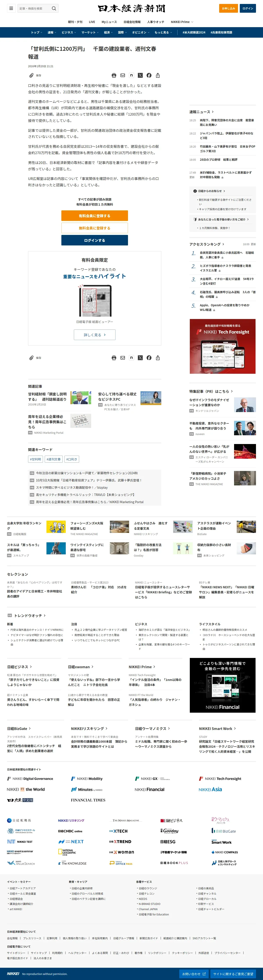Click 詳しく見る button

point(94,335)
